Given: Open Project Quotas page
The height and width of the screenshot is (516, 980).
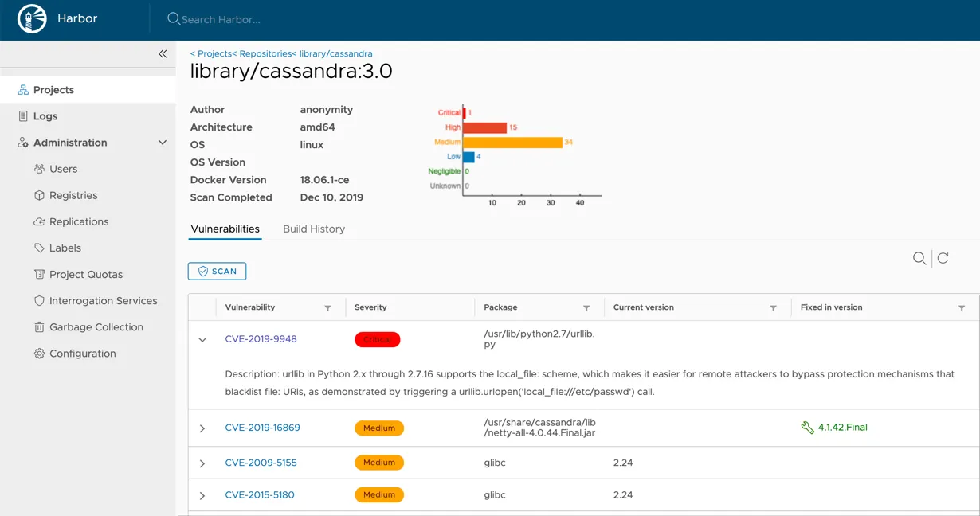Looking at the screenshot, I should [x=88, y=274].
